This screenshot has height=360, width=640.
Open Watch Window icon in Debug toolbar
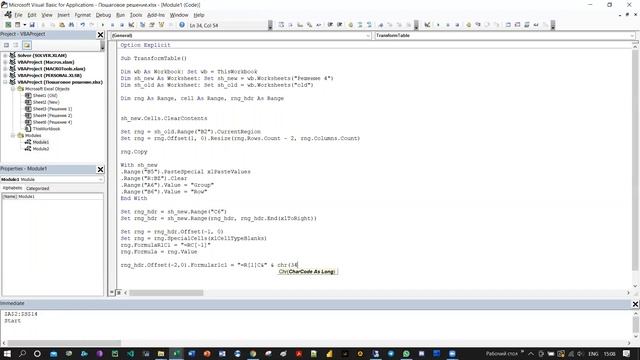527,25
